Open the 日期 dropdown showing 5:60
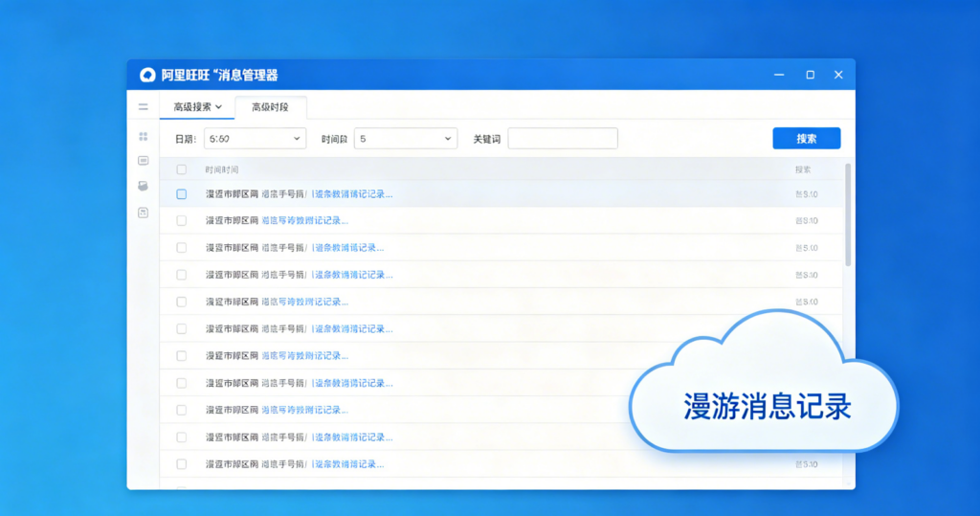Viewport: 980px width, 516px height. point(255,139)
